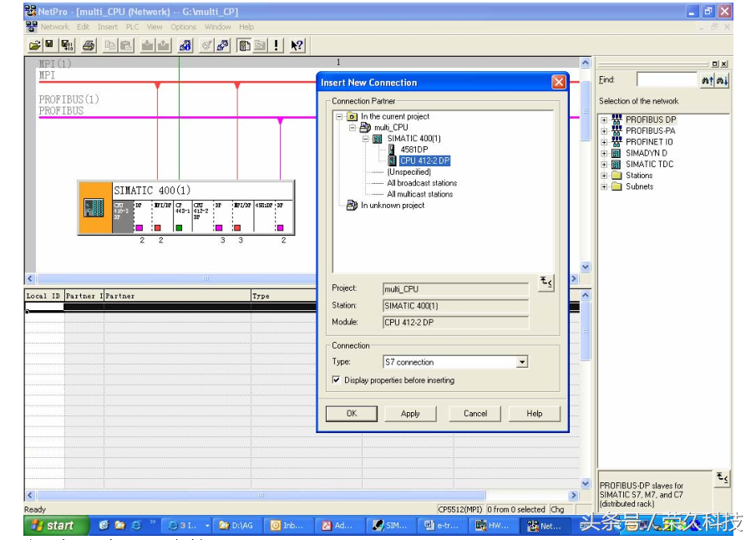The image size is (756, 540).
Task: Expand the Stations folder in catalog
Action: pyautogui.click(x=604, y=176)
